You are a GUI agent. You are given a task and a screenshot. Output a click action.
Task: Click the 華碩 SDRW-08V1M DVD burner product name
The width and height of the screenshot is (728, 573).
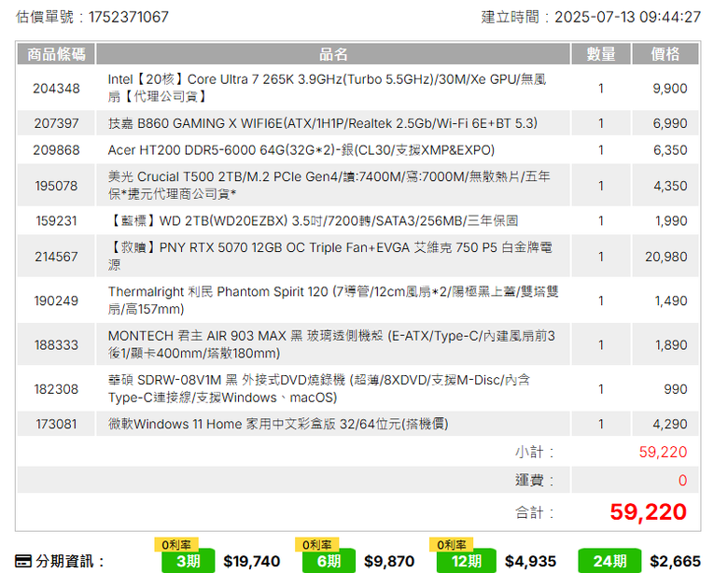(x=319, y=388)
